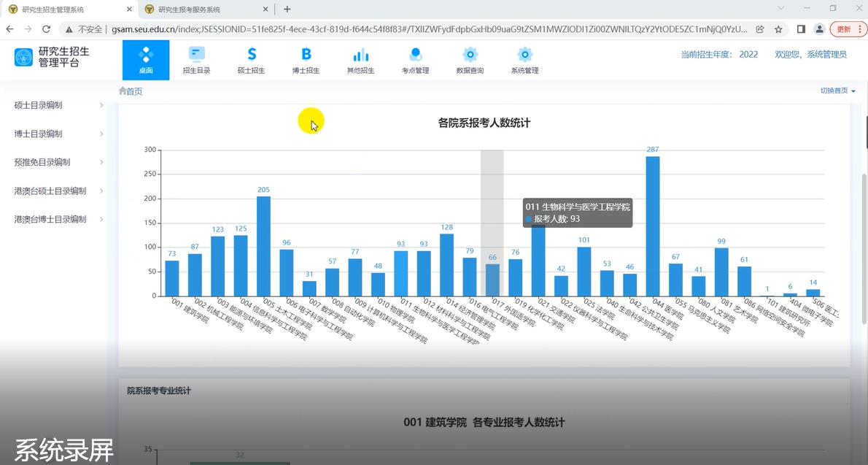The image size is (868, 465).
Task: Click the 004 信息科学与工程学院 bar valued 125
Action: (x=241, y=266)
